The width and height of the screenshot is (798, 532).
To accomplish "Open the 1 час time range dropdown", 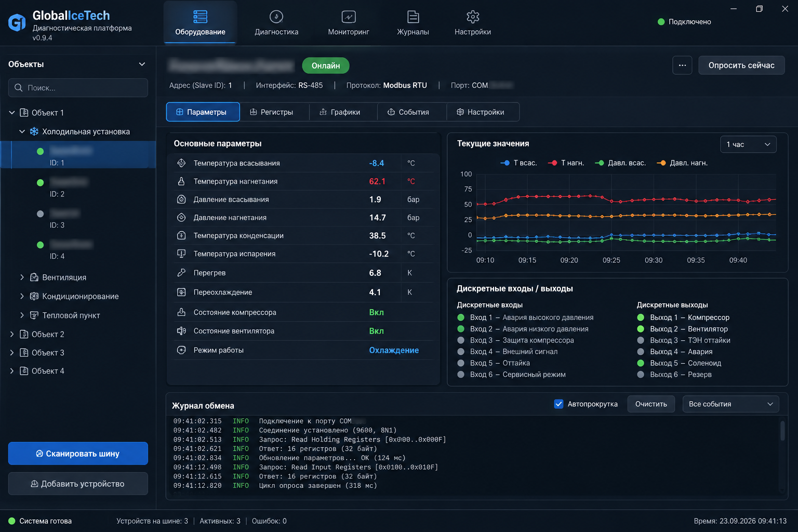I will coord(748,144).
